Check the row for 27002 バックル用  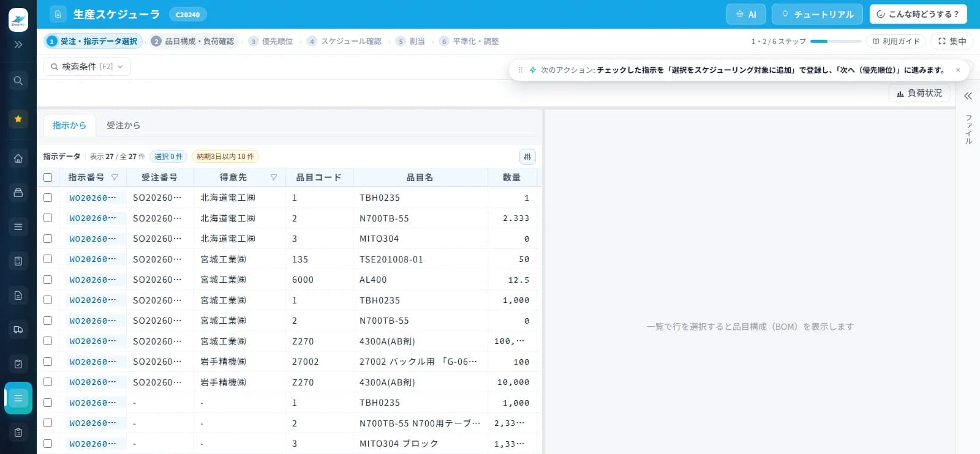point(48,362)
